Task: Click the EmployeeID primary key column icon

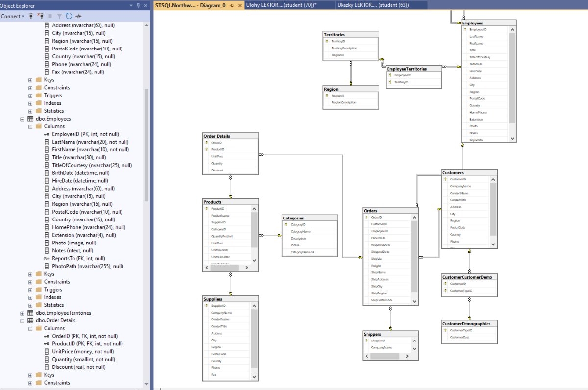Action: coord(47,134)
